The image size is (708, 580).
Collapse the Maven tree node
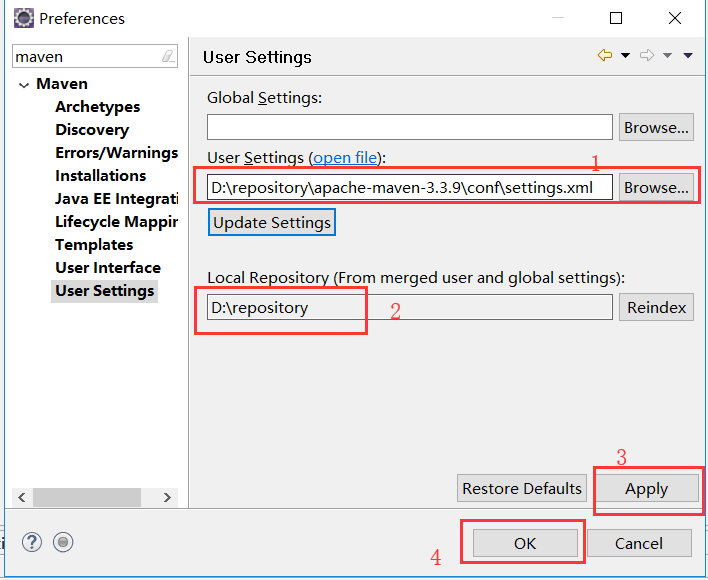click(23, 85)
